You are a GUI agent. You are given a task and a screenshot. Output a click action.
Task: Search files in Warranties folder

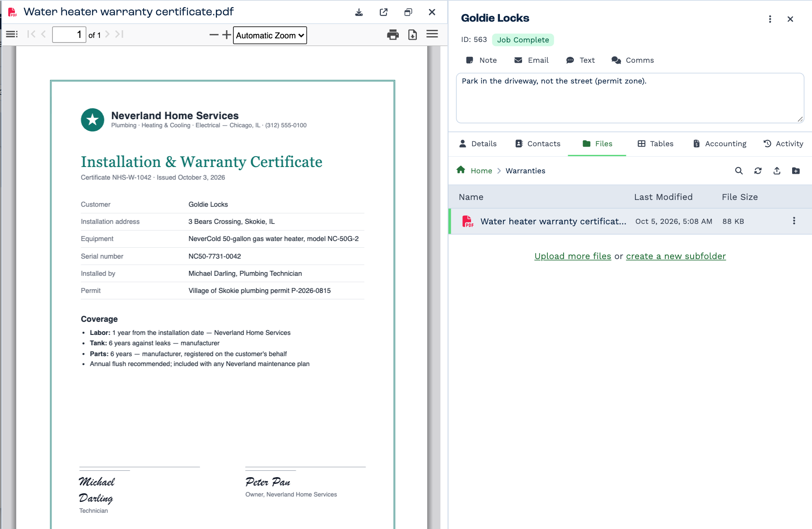coord(739,171)
